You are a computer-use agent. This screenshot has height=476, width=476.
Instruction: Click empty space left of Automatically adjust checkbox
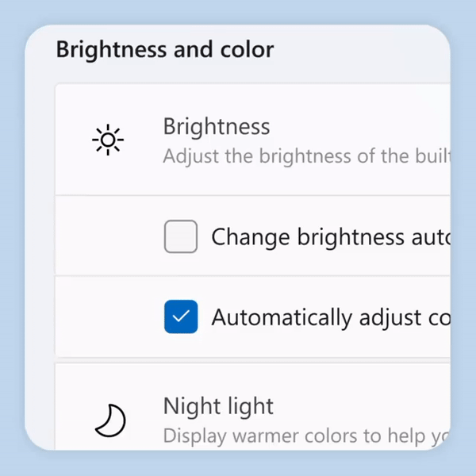pos(107,317)
